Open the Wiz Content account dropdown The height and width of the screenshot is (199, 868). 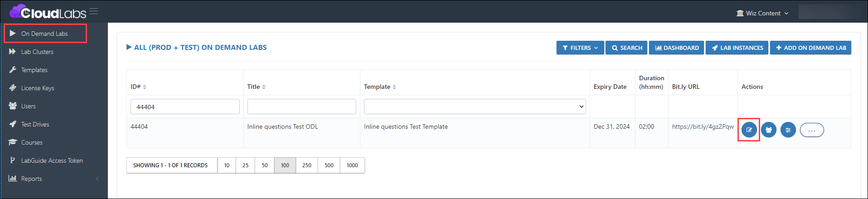click(x=762, y=13)
